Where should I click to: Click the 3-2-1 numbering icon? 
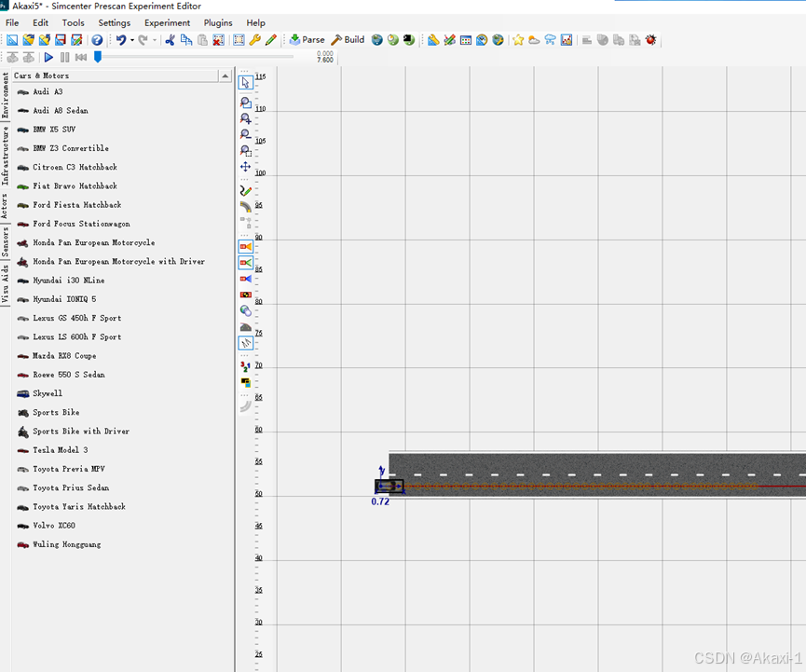click(x=246, y=366)
